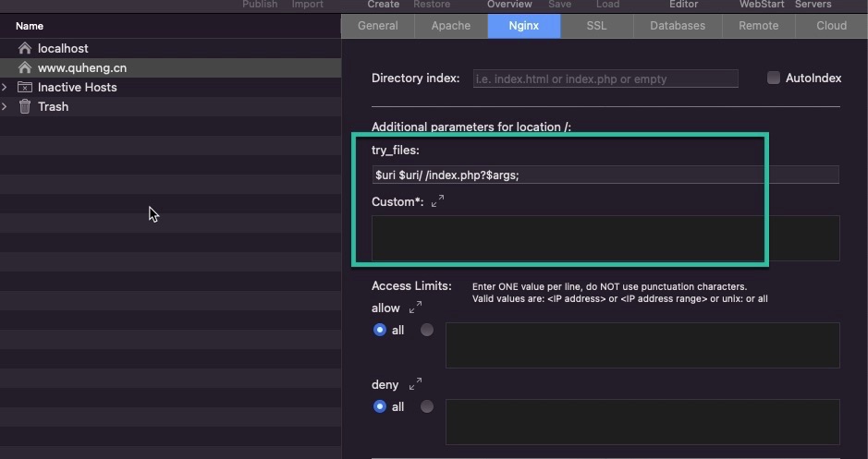Click the Overview toolbar button

(x=509, y=5)
